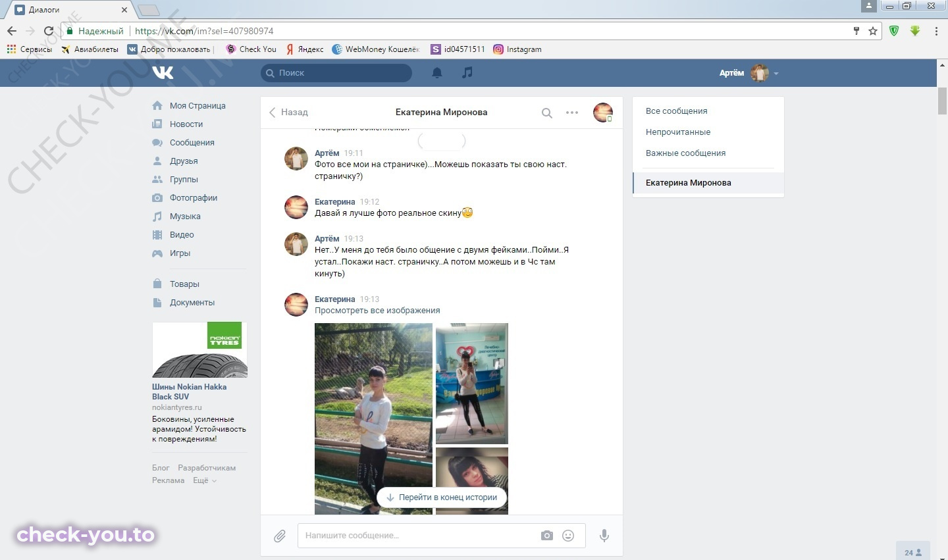Open the music note icon in header
This screenshot has width=948, height=560.
click(467, 72)
